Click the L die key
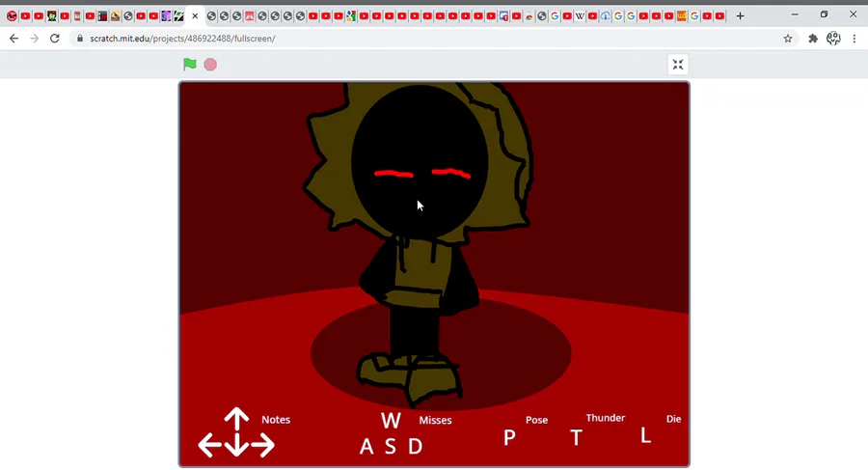 (x=645, y=435)
